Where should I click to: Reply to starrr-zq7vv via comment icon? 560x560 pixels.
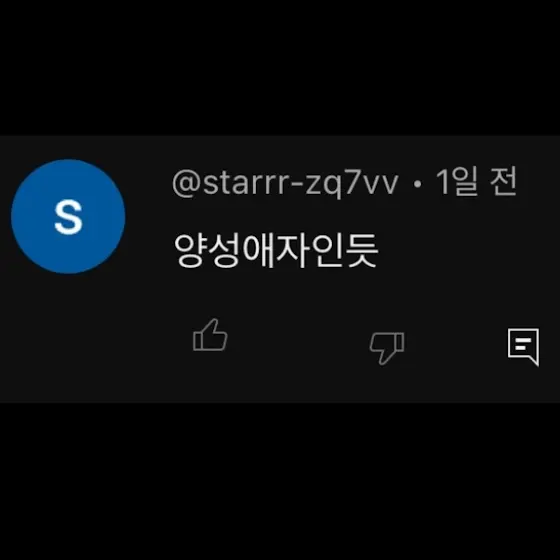524,347
